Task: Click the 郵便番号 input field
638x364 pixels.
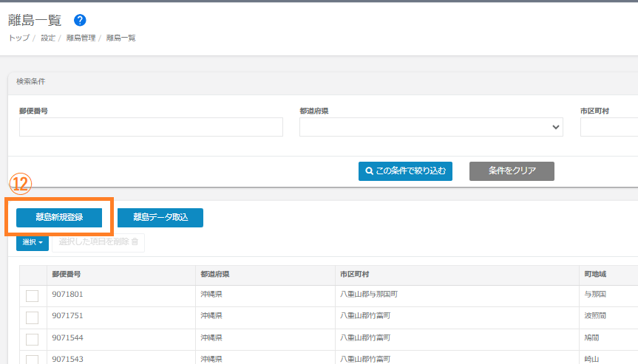Action: 151,127
